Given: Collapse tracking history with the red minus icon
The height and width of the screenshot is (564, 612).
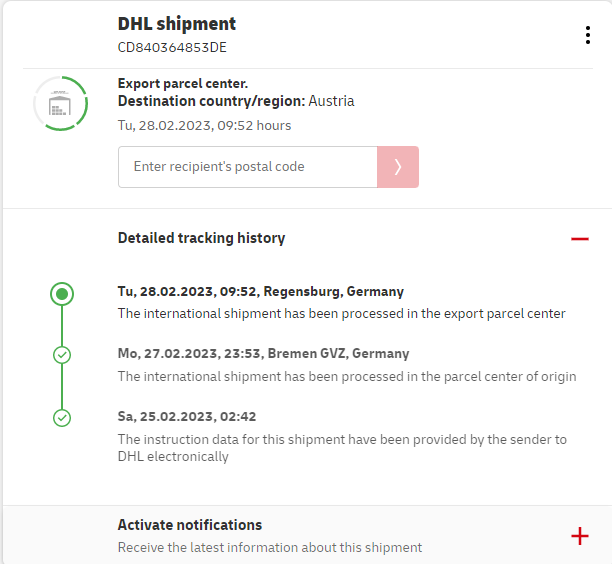Looking at the screenshot, I should point(579,239).
